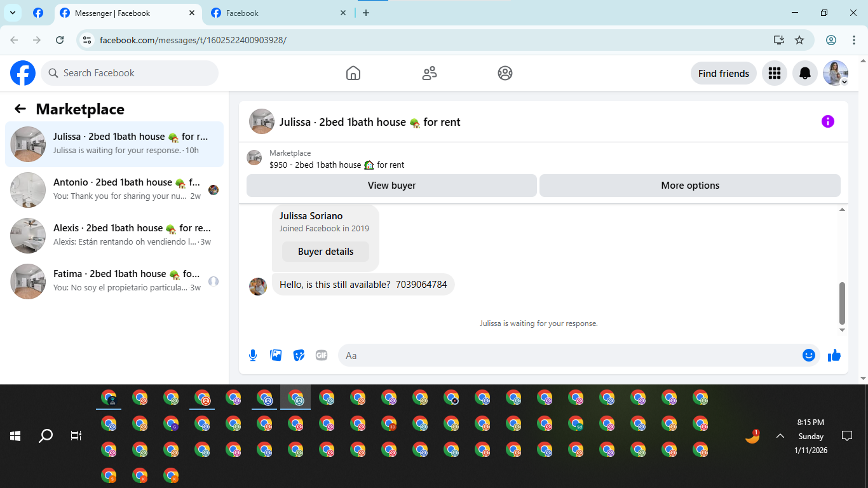Click the browser address bar URL

(193, 40)
